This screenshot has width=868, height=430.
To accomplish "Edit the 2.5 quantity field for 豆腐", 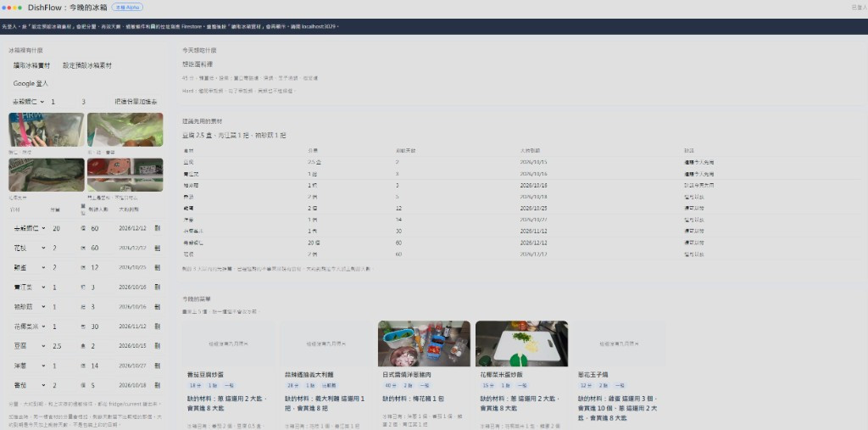I will tap(64, 346).
